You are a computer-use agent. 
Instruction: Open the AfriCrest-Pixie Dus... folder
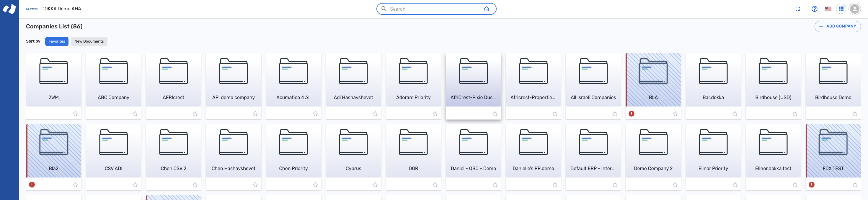point(474,80)
